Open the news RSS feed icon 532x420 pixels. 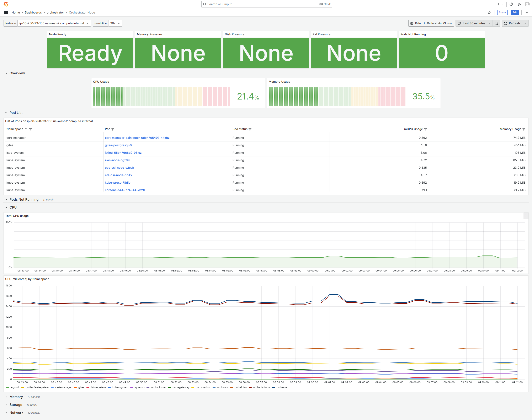click(519, 4)
